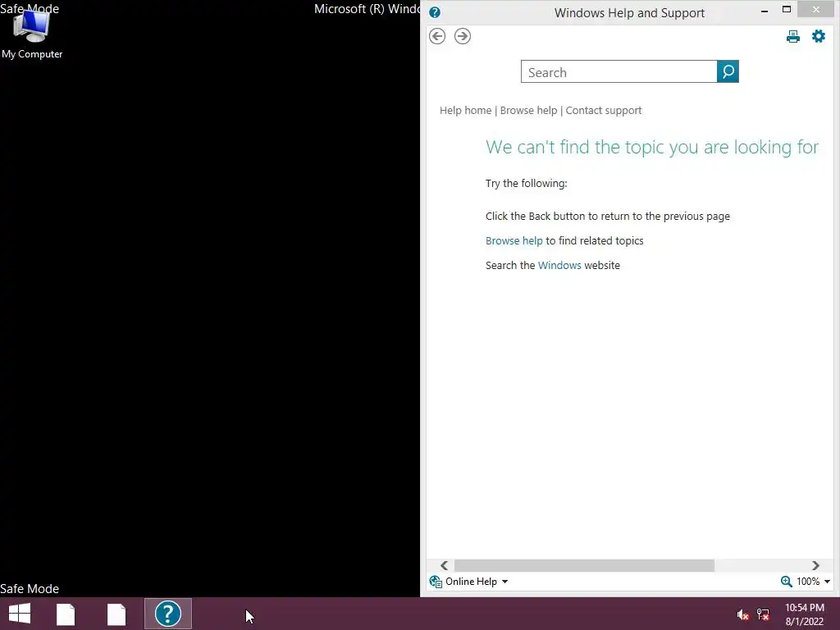Click the horizontal scrollbar thumb

coord(584,566)
